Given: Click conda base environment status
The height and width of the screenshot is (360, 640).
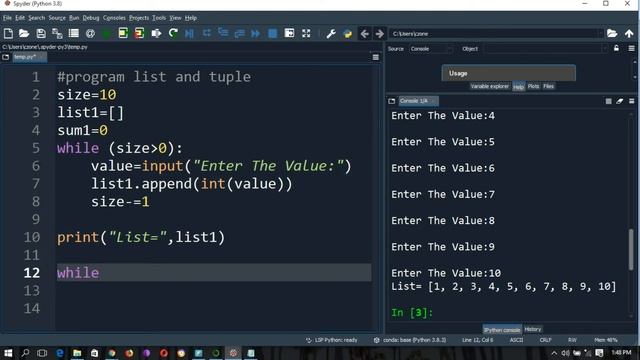Looking at the screenshot, I should coord(410,340).
